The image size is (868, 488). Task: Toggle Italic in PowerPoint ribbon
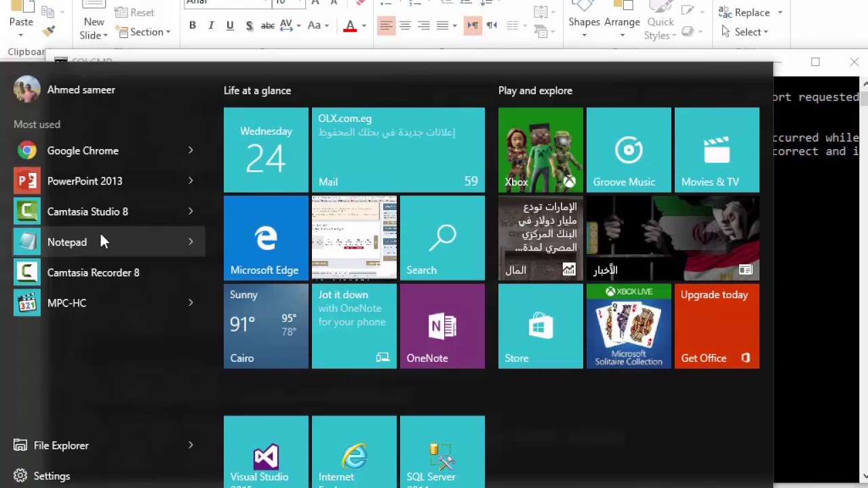coord(211,26)
